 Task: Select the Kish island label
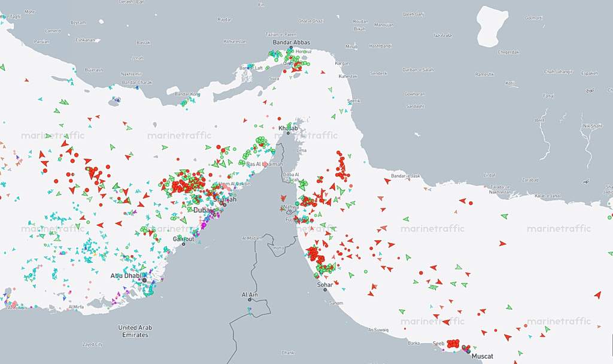coord(117,99)
